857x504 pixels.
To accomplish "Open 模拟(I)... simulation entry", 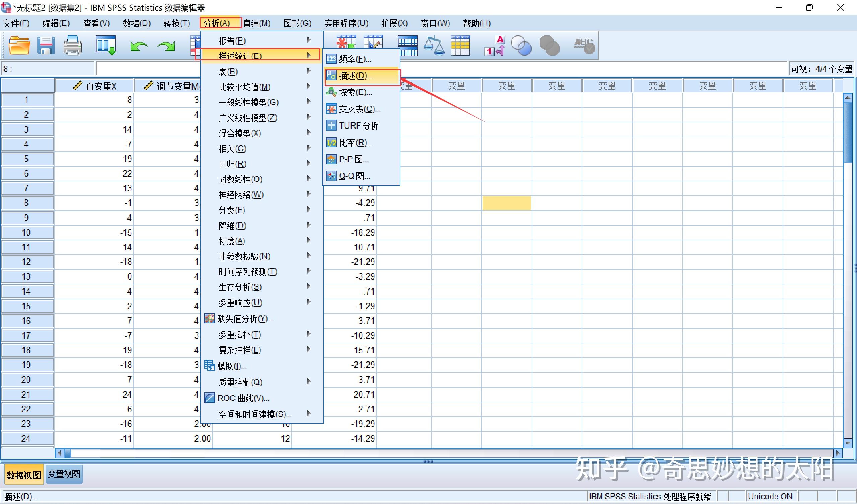I will (262, 366).
